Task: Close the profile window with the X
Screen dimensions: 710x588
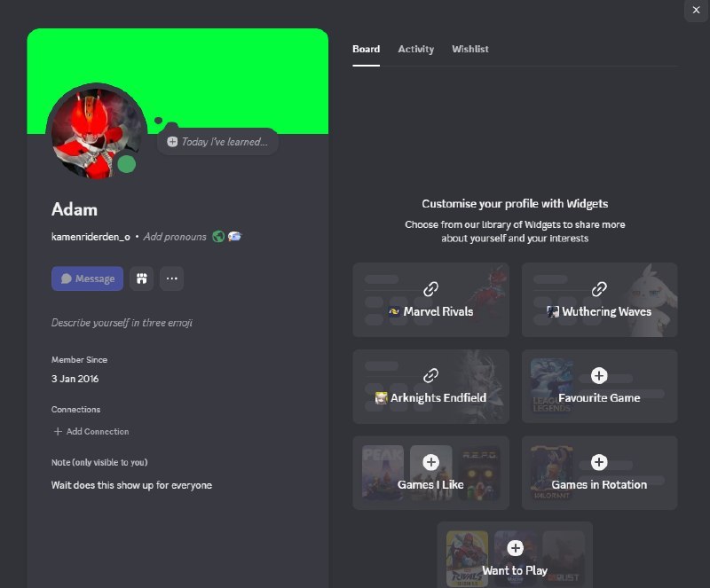Action: tap(696, 10)
